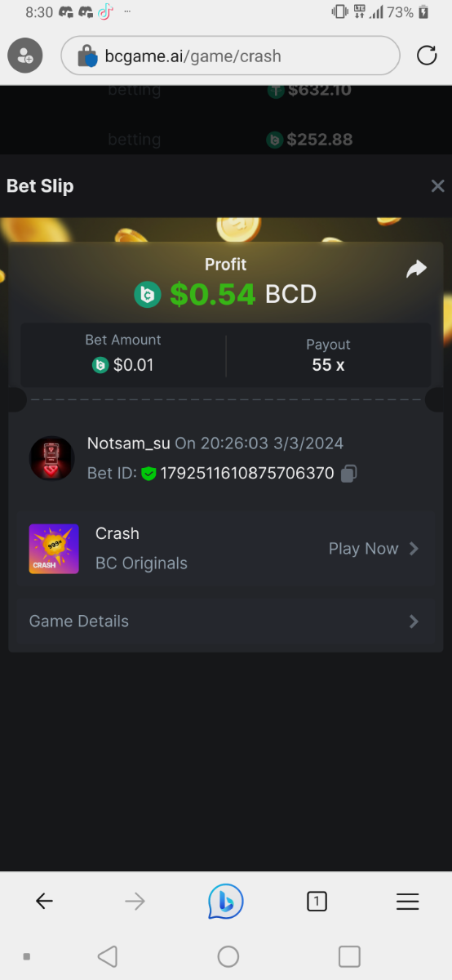Tap the site security lock icon

tap(86, 56)
